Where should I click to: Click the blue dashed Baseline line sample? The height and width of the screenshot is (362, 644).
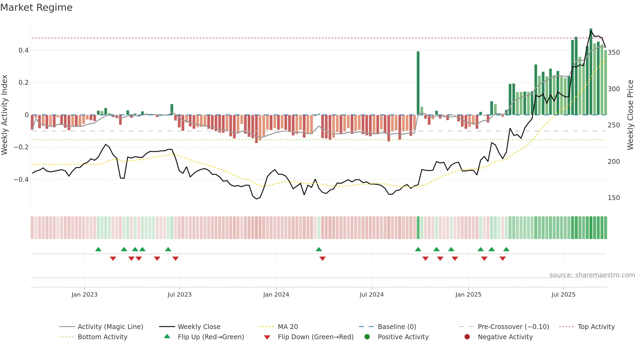366,327
